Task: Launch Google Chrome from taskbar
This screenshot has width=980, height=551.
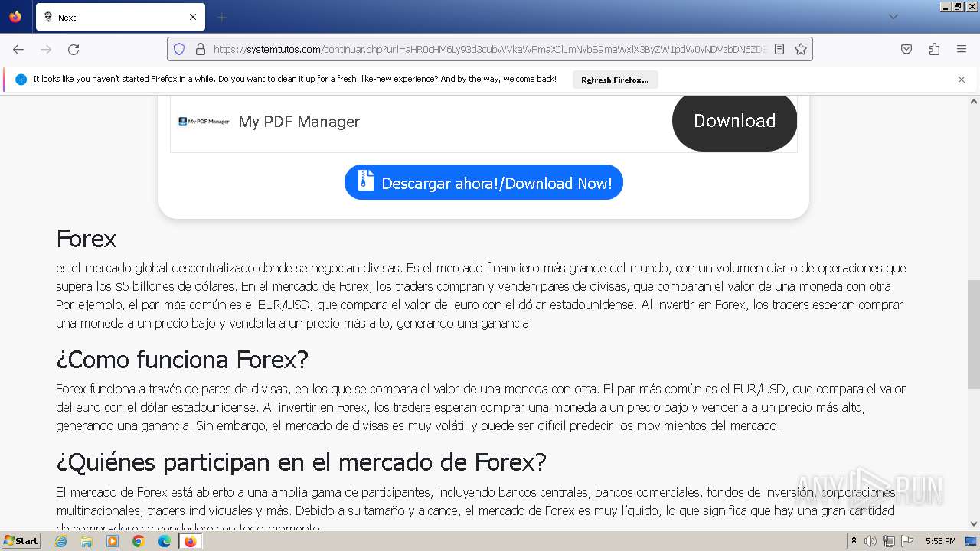Action: tap(139, 541)
